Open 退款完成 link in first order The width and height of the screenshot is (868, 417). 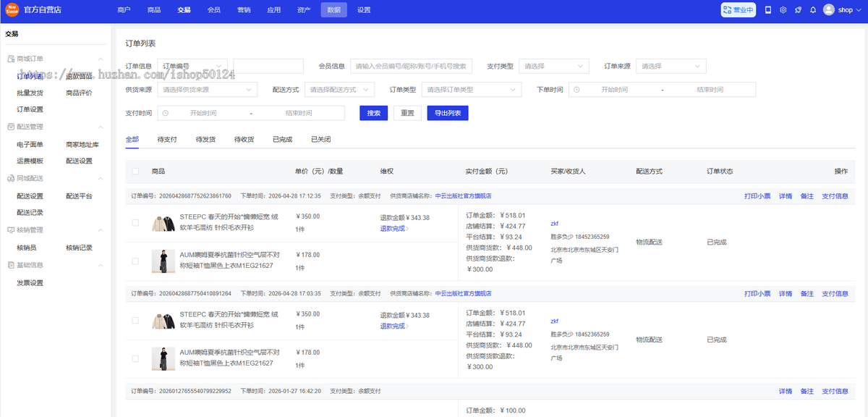coord(394,228)
